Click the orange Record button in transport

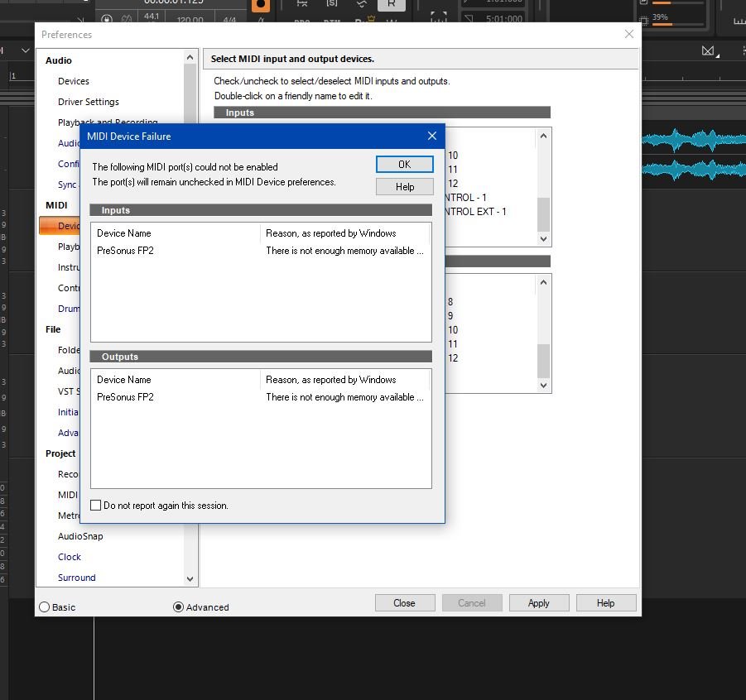click(260, 5)
